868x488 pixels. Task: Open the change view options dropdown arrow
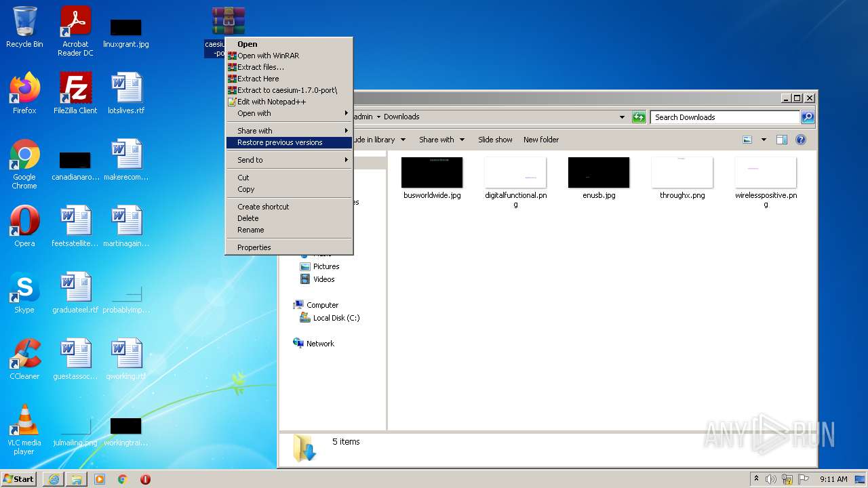[x=763, y=140]
